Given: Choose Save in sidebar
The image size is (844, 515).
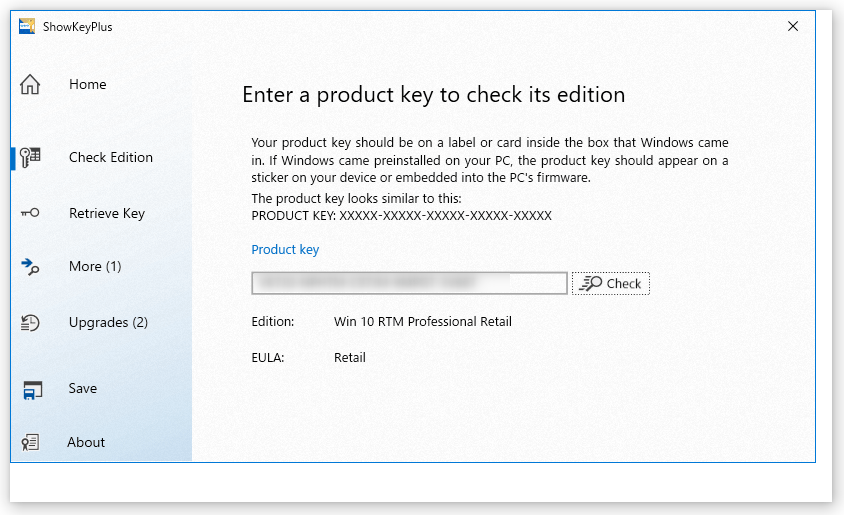Looking at the screenshot, I should click(83, 389).
